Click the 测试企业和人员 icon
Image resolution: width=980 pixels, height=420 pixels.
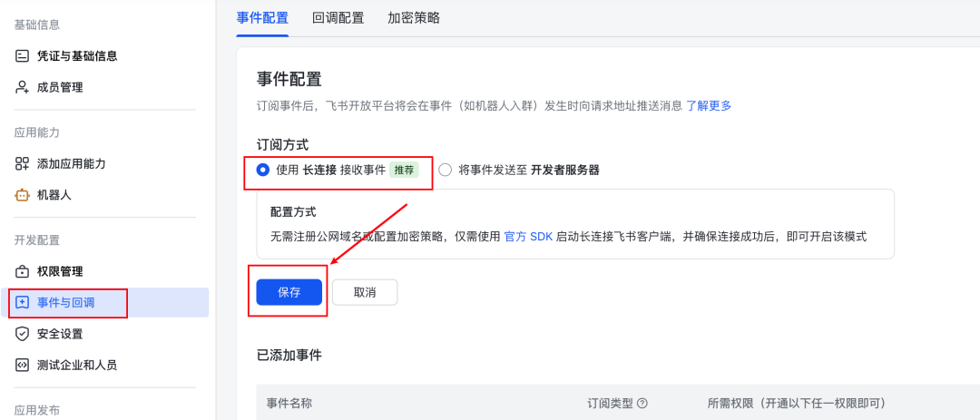tap(23, 365)
